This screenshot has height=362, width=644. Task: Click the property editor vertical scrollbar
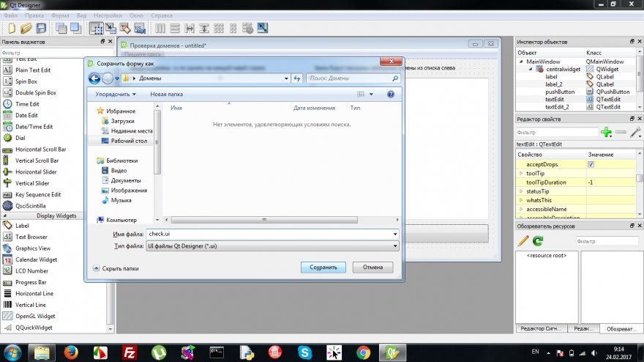(x=640, y=179)
